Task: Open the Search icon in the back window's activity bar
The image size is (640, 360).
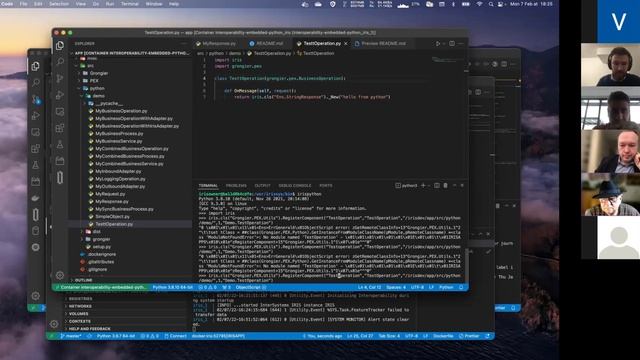Action: [36, 82]
